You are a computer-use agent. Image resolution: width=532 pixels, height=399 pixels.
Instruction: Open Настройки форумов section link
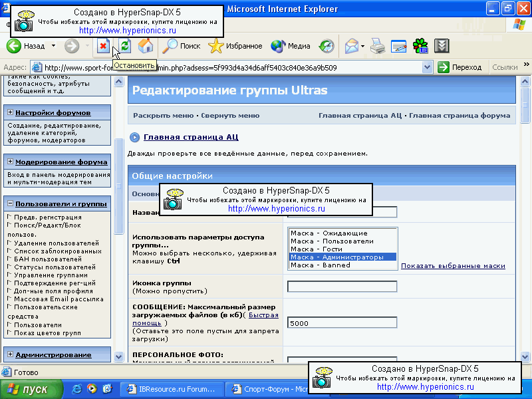click(53, 112)
